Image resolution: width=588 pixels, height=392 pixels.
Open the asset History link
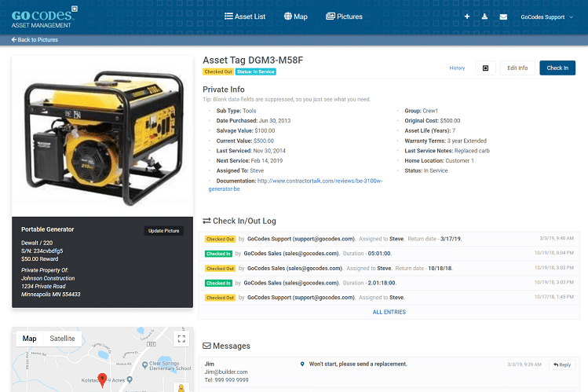pos(457,68)
